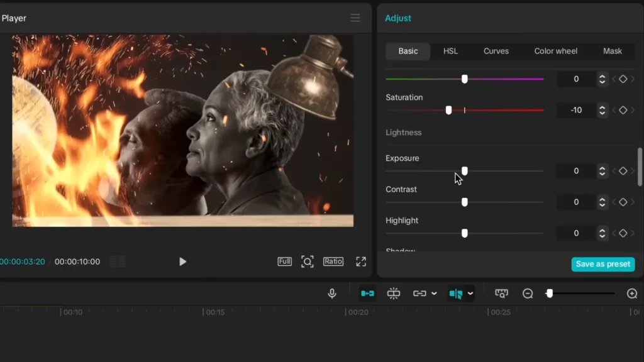
Task: Add a keyframe for Contrast
Action: pyautogui.click(x=623, y=202)
